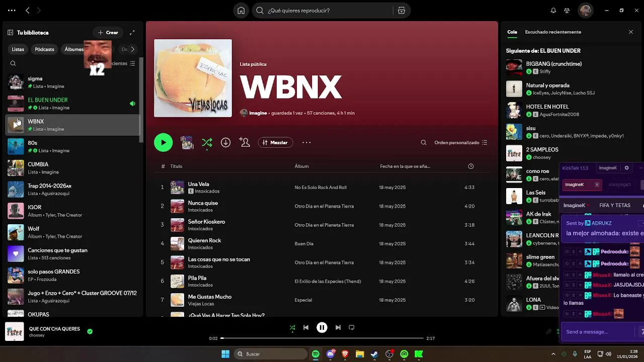This screenshot has height=362, width=644.
Task: Click the taskbar Buscar search box
Action: point(271,354)
